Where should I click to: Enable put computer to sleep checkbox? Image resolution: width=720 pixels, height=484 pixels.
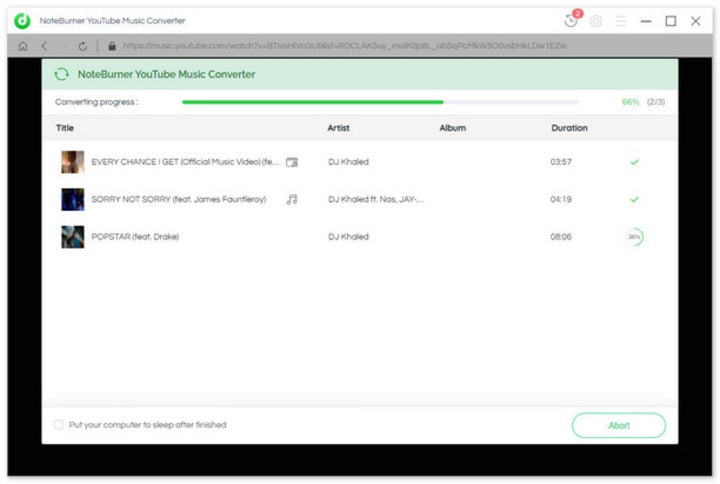58,425
